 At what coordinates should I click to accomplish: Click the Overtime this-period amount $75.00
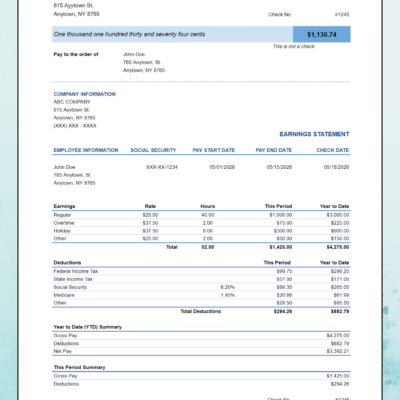coord(284,223)
